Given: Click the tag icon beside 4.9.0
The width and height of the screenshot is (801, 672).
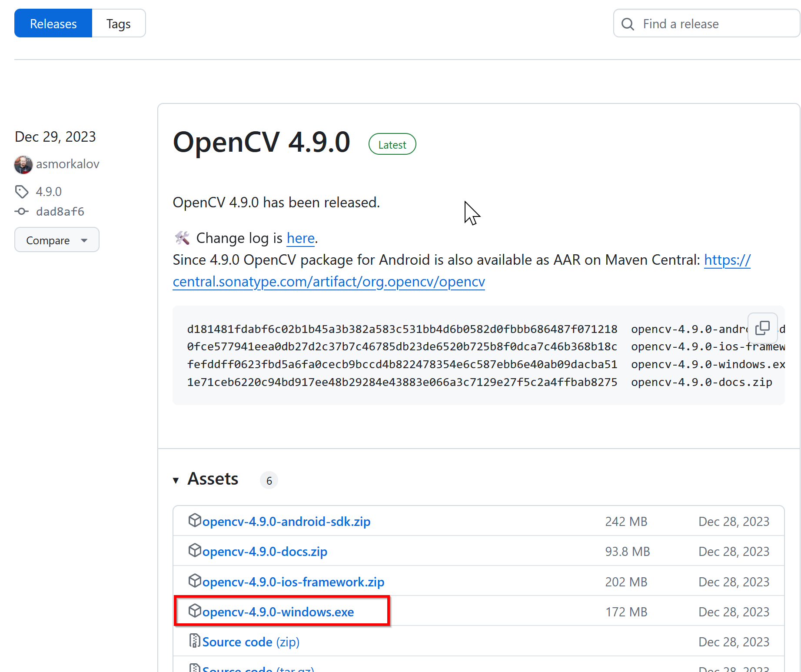Looking at the screenshot, I should [22, 191].
